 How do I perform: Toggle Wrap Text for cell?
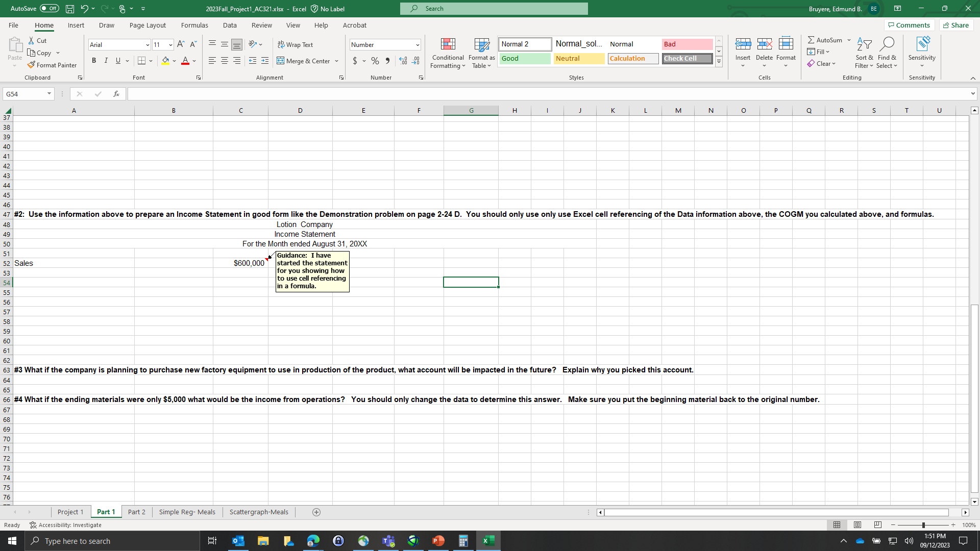pyautogui.click(x=296, y=45)
